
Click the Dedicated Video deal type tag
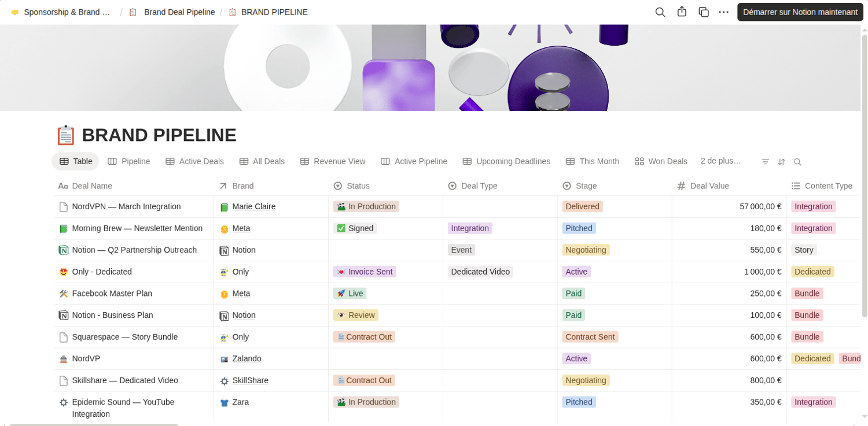pos(480,272)
